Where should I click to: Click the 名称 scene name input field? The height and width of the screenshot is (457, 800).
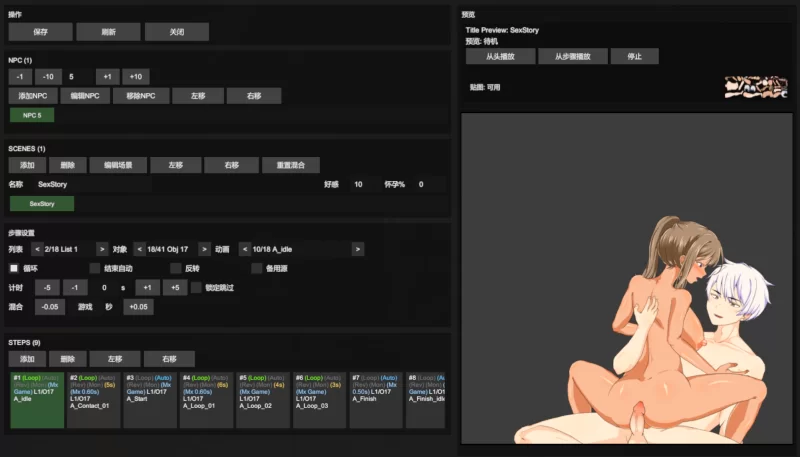point(92,185)
